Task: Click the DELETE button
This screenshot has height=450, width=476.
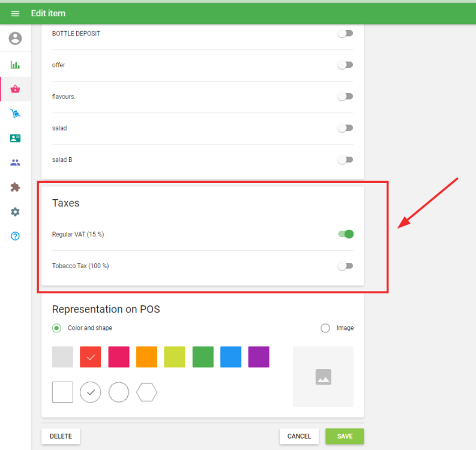Action: tap(61, 436)
